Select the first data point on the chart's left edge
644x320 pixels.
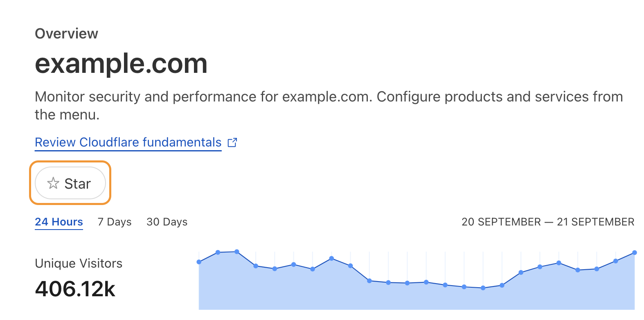199,261
